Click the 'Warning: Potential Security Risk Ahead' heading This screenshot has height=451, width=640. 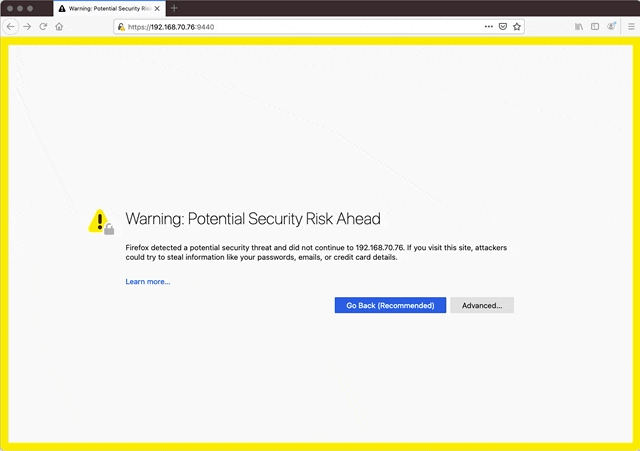(x=253, y=219)
